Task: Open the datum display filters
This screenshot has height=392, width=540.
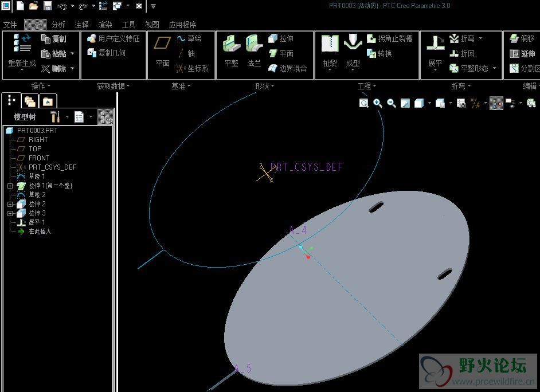Action: coord(475,103)
